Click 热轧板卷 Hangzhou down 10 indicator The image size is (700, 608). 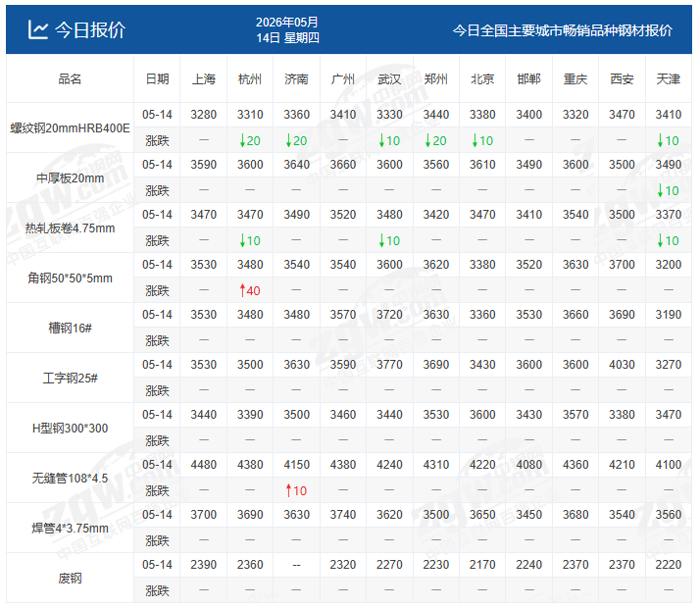coord(250,241)
